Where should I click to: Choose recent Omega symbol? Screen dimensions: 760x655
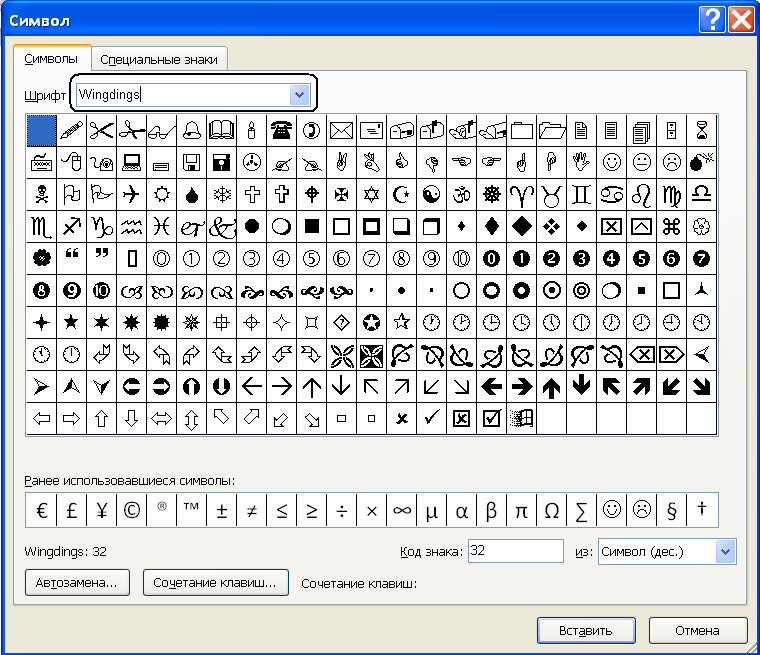(x=552, y=510)
